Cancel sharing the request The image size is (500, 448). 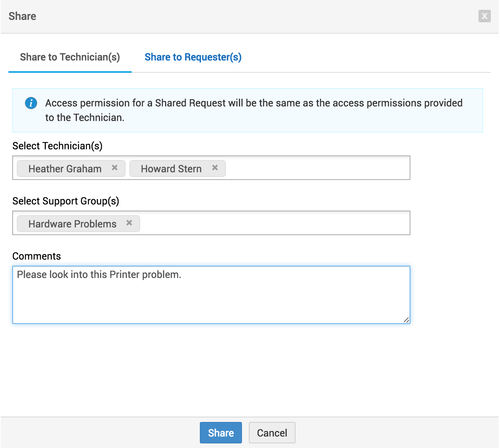click(x=272, y=433)
